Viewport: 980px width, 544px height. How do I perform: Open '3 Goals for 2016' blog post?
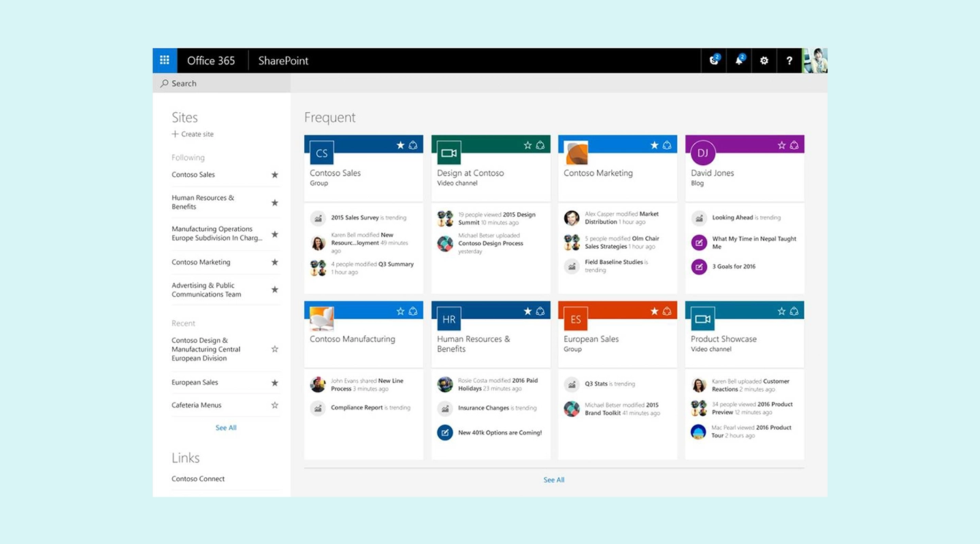[x=734, y=267]
